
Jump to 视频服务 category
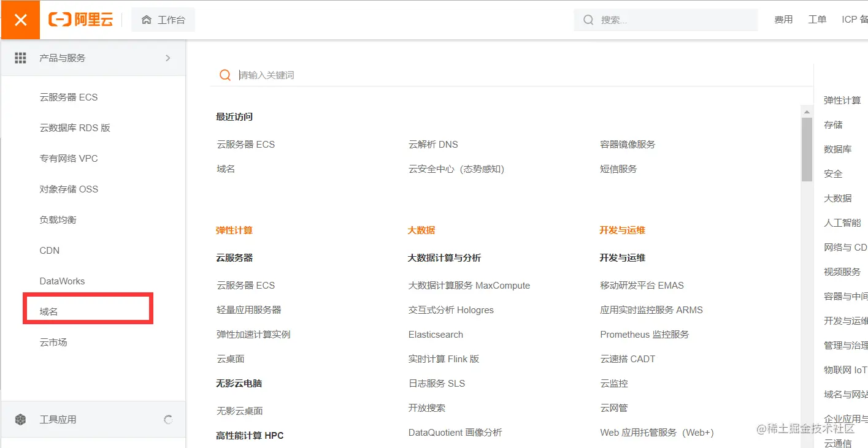(842, 271)
